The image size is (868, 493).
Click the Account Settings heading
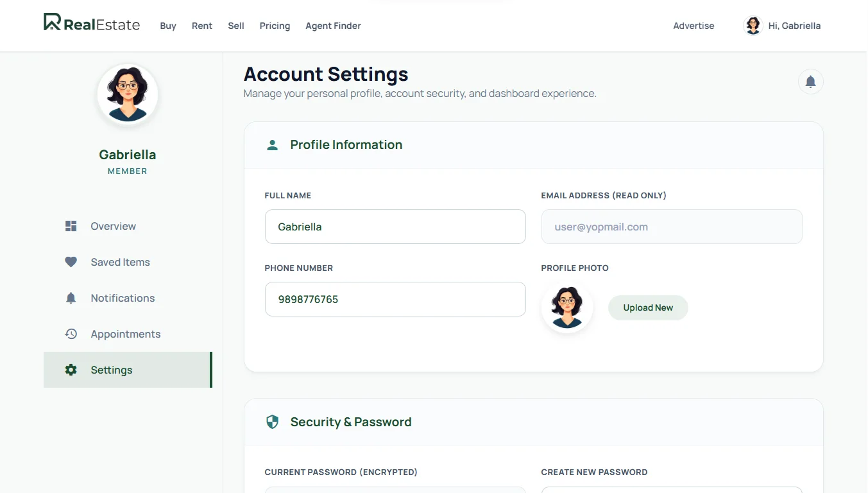(326, 74)
